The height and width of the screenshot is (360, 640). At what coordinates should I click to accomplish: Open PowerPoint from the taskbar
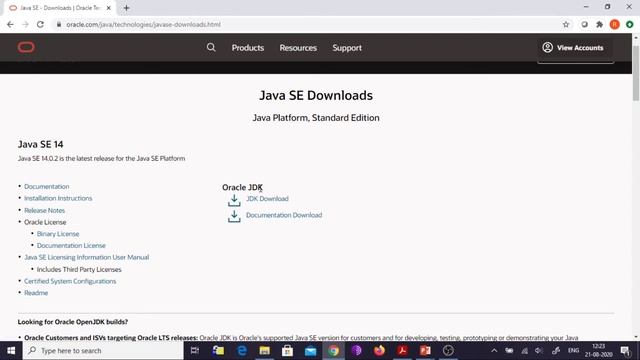pos(425,351)
